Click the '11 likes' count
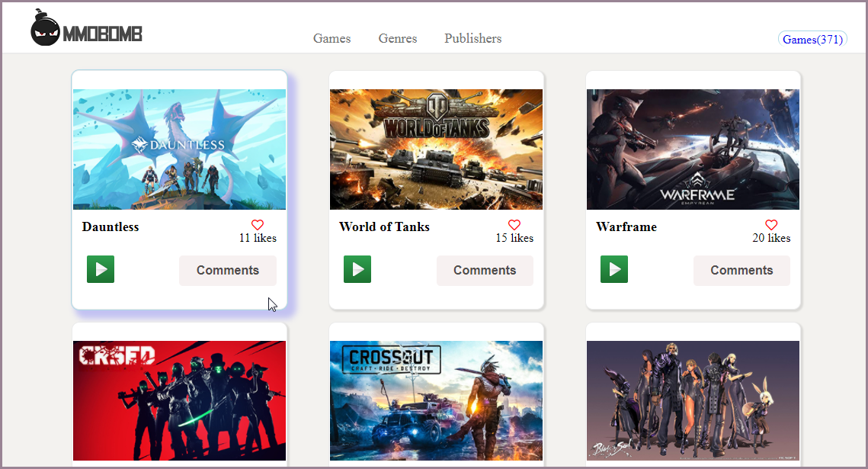The width and height of the screenshot is (868, 469). click(258, 238)
